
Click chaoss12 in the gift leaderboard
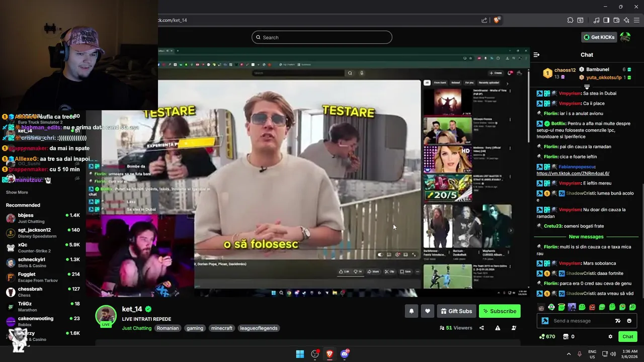click(565, 70)
